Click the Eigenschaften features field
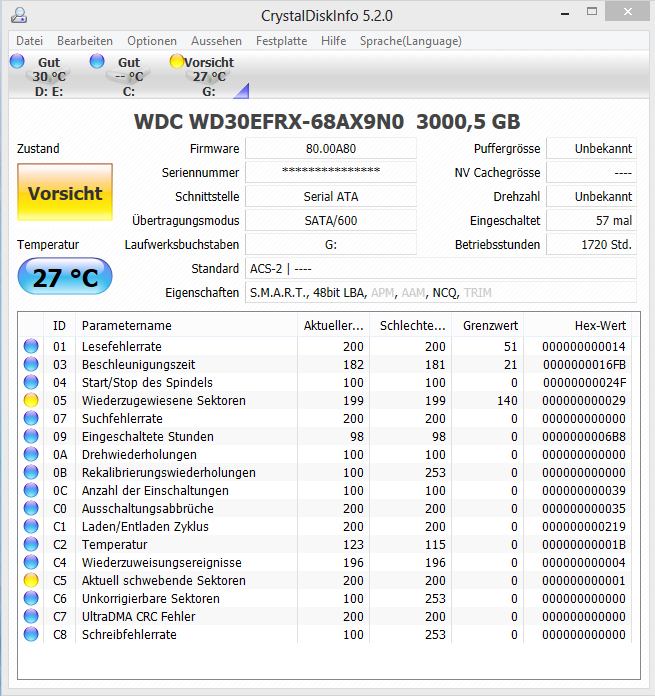The width and height of the screenshot is (655, 696). (441, 292)
